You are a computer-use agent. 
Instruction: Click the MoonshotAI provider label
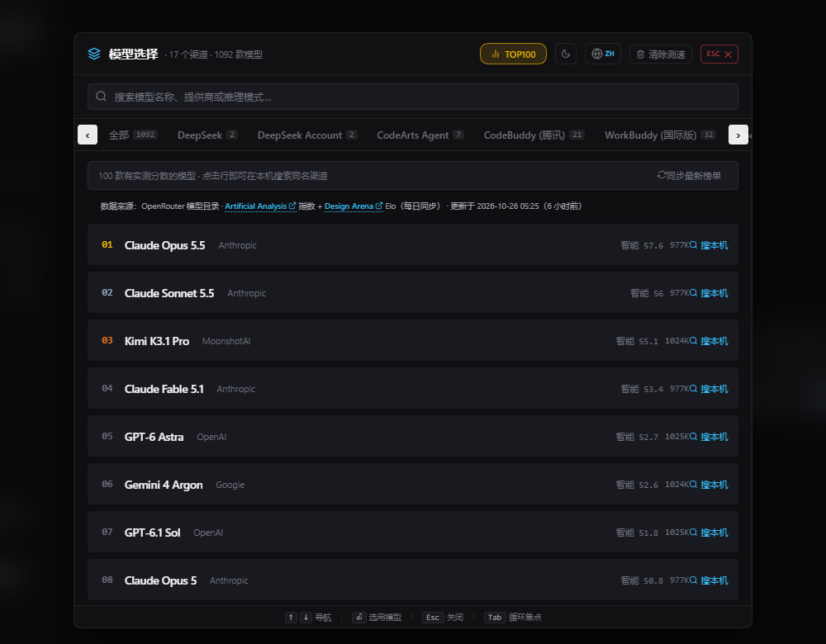(226, 341)
